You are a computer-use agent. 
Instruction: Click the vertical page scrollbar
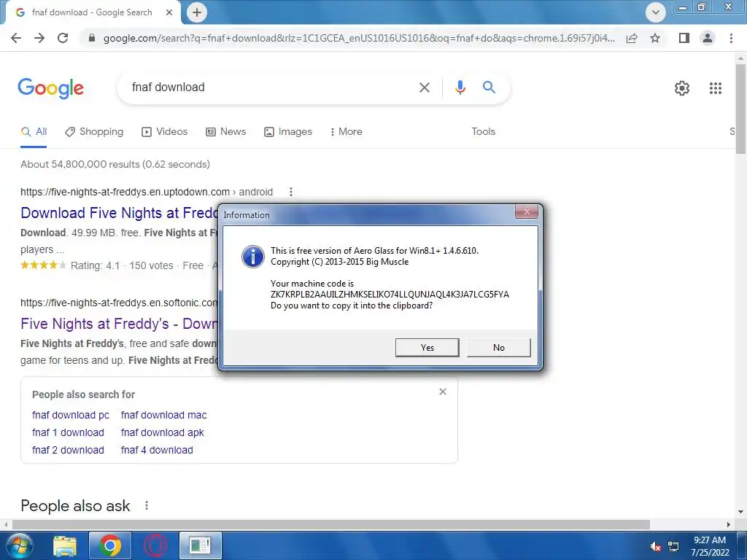click(741, 109)
